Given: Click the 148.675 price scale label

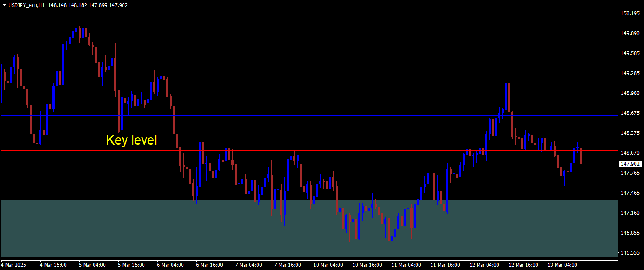Looking at the screenshot, I should click(x=630, y=113).
